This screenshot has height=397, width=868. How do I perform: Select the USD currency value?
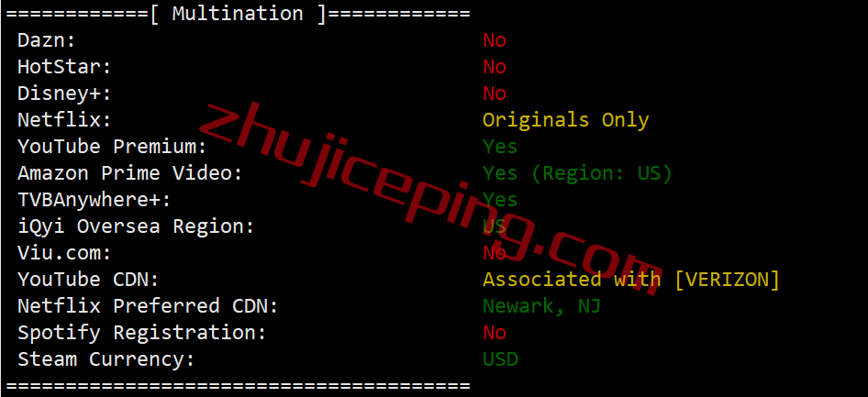(x=500, y=358)
